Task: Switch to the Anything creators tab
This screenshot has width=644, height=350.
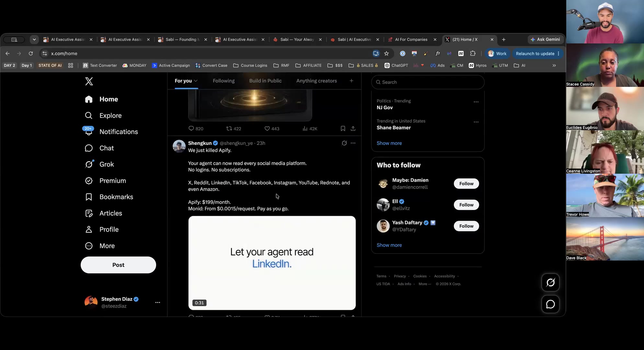Action: click(x=316, y=81)
